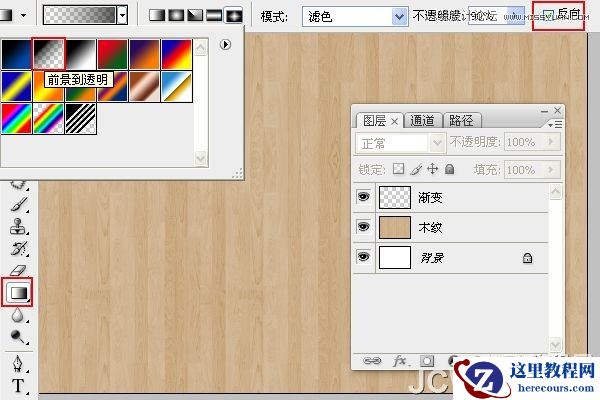Screen dimensions: 600x400
Task: Click layer 填充 100% value field
Action: click(525, 169)
